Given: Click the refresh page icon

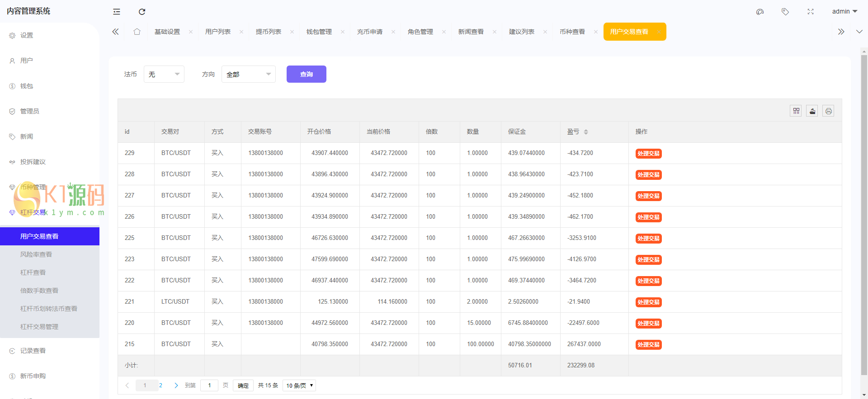Looking at the screenshot, I should tap(142, 12).
